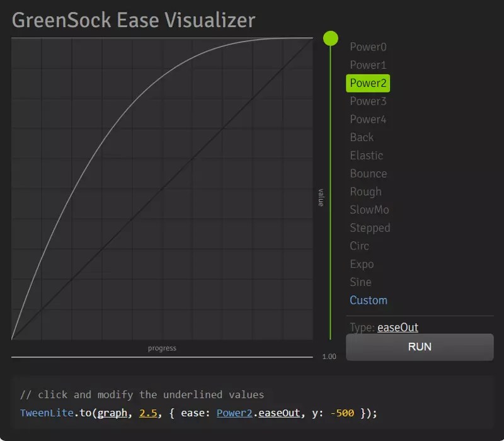The width and height of the screenshot is (504, 441).
Task: Change the easeOut type setting
Action: [398, 327]
